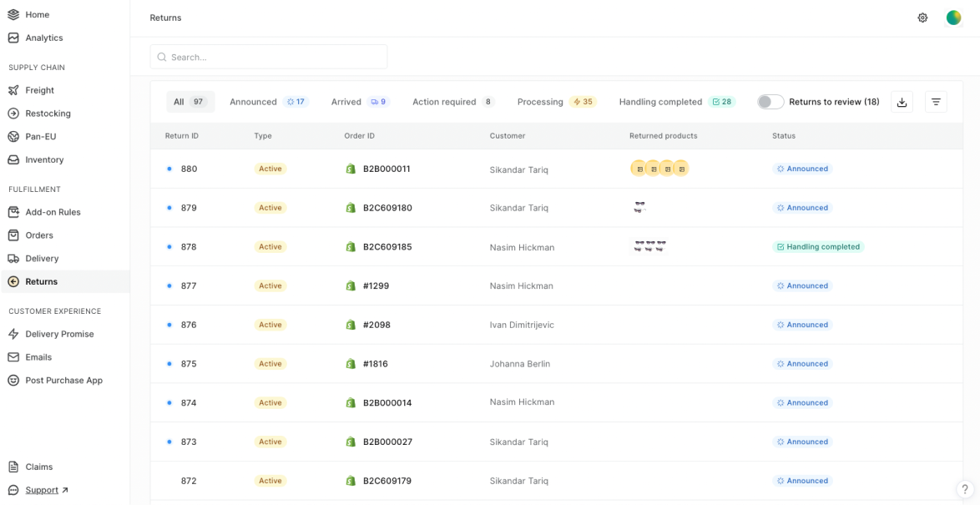Click the Pan-EU globe icon in sidebar
This screenshot has height=505, width=980.
pyautogui.click(x=12, y=136)
